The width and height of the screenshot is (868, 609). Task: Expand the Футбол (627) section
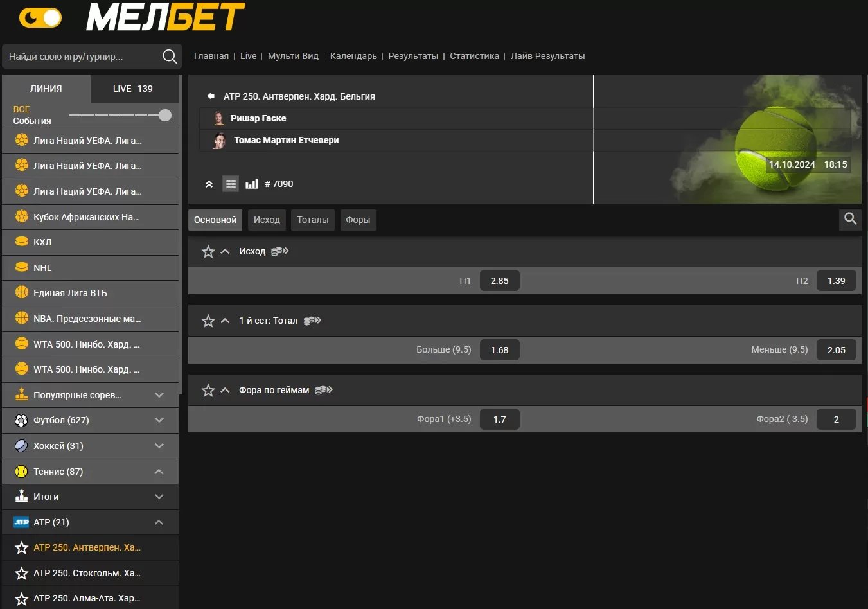[x=159, y=420]
